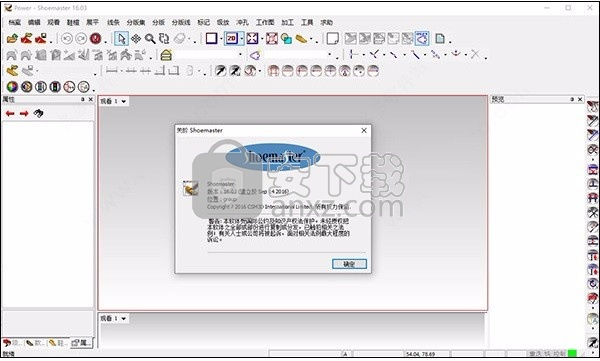The image size is (600, 361).
Task: Open the color wheel shading icon
Action: click(12, 87)
